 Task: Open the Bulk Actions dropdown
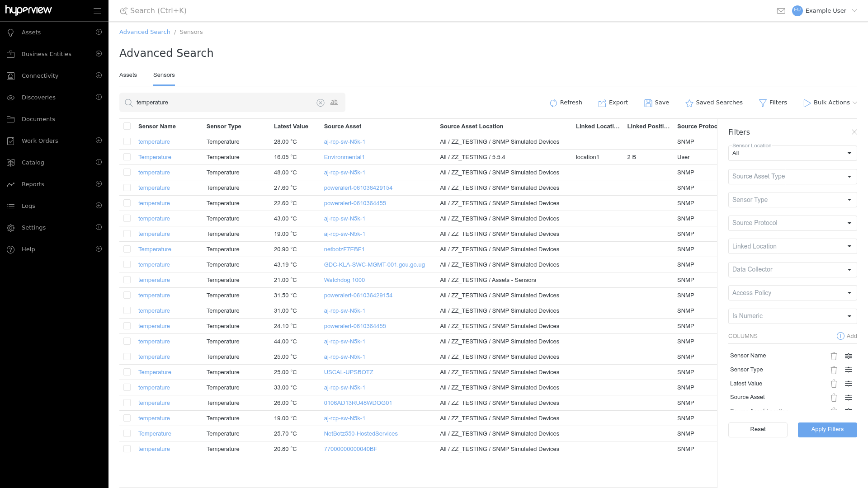coord(830,103)
